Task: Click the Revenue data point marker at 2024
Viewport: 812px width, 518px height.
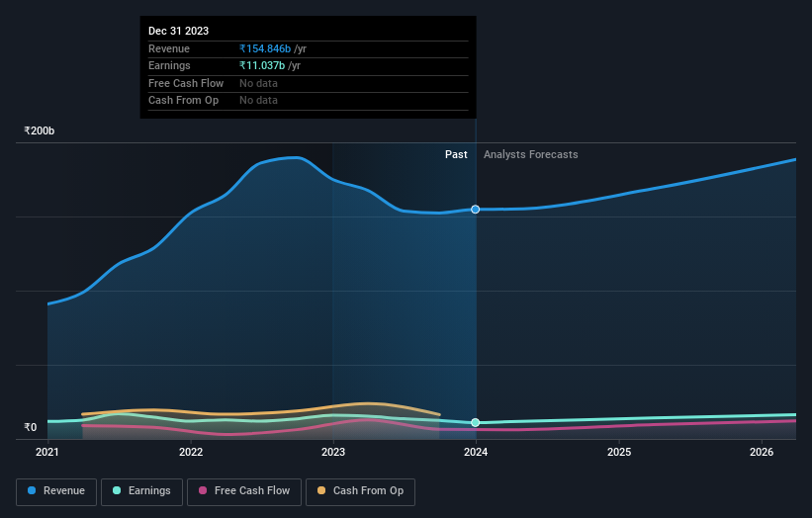Action: tap(475, 209)
